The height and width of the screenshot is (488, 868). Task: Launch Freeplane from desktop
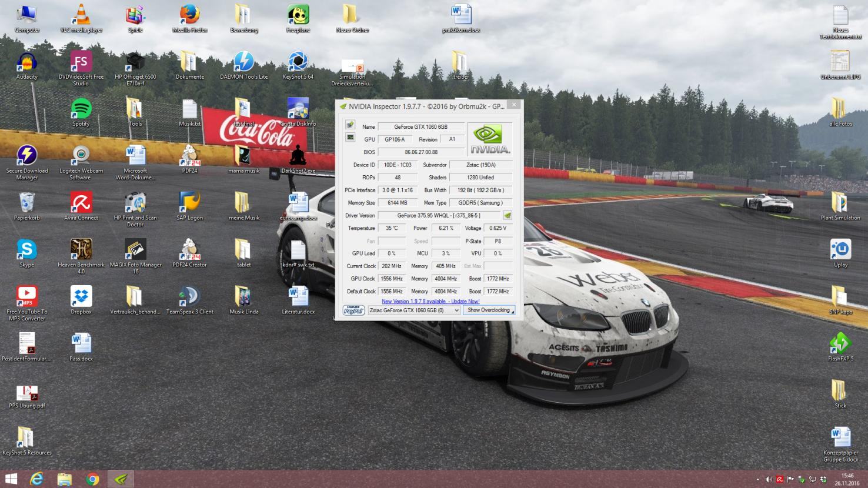(x=298, y=19)
